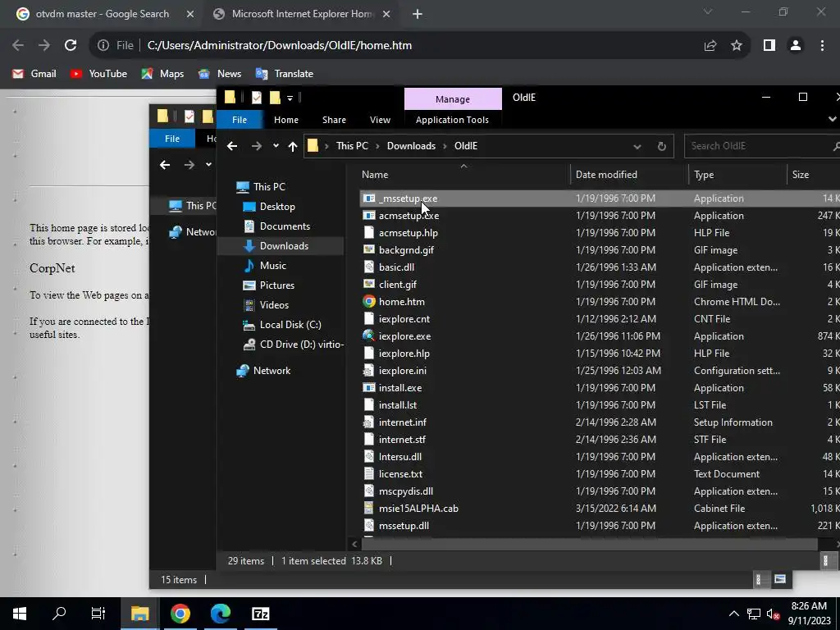Select the acmsetup.exe file icon

pyautogui.click(x=369, y=216)
